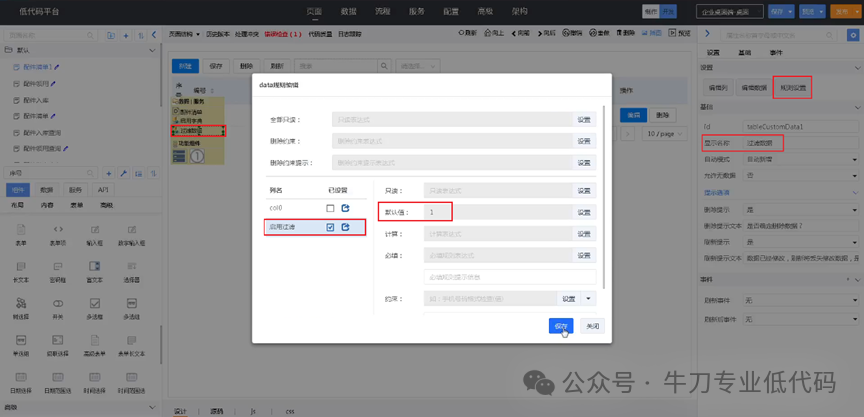Image resolution: width=864 pixels, height=417 pixels.
Task: Click the 错误检查 (1) link
Action: click(283, 34)
